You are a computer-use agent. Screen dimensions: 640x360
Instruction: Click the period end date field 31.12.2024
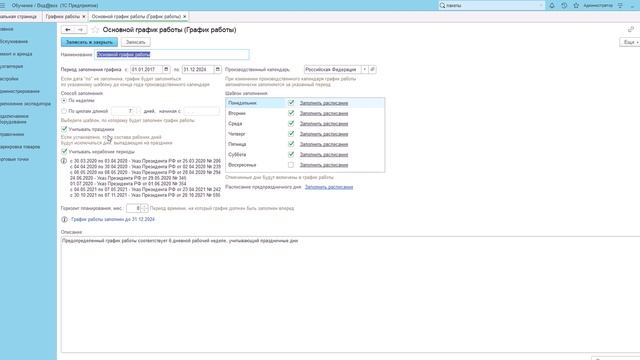pyautogui.click(x=198, y=69)
